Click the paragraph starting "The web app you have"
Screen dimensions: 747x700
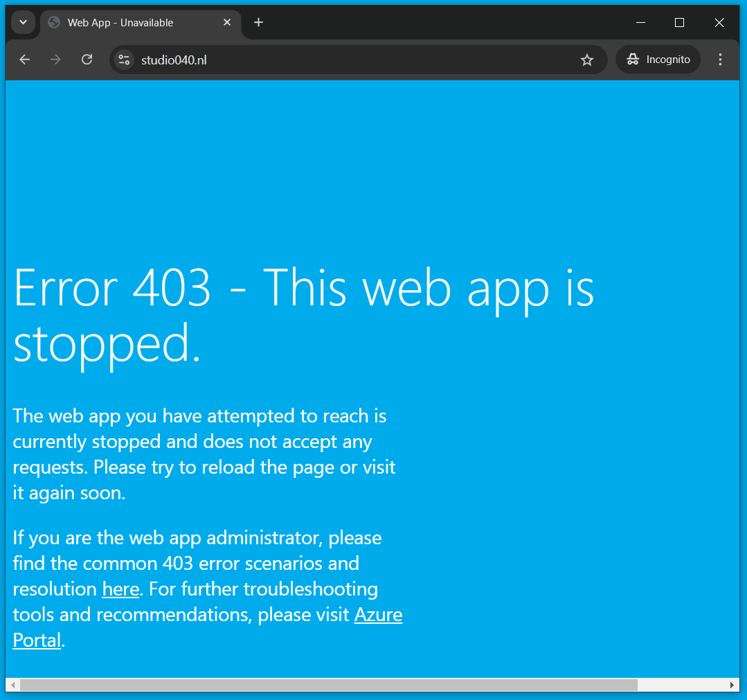click(204, 455)
